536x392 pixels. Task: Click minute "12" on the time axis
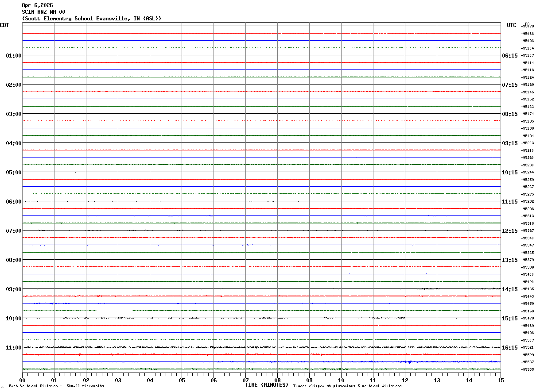pyautogui.click(x=405, y=380)
